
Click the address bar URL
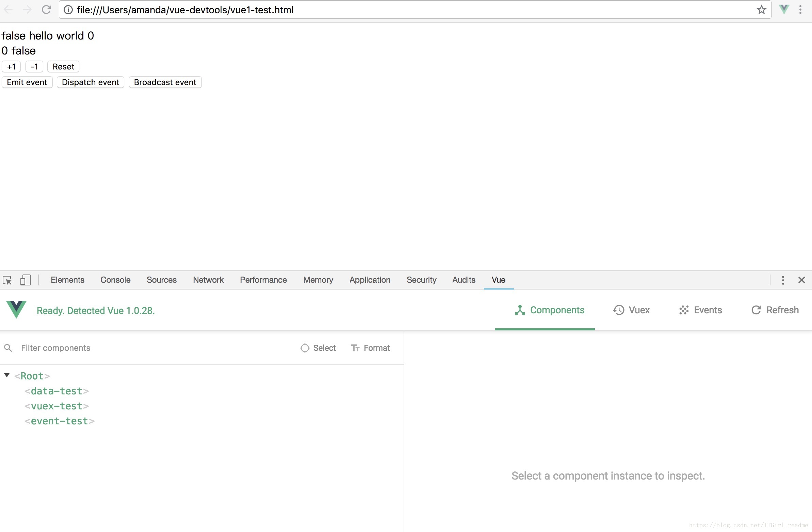coord(185,10)
